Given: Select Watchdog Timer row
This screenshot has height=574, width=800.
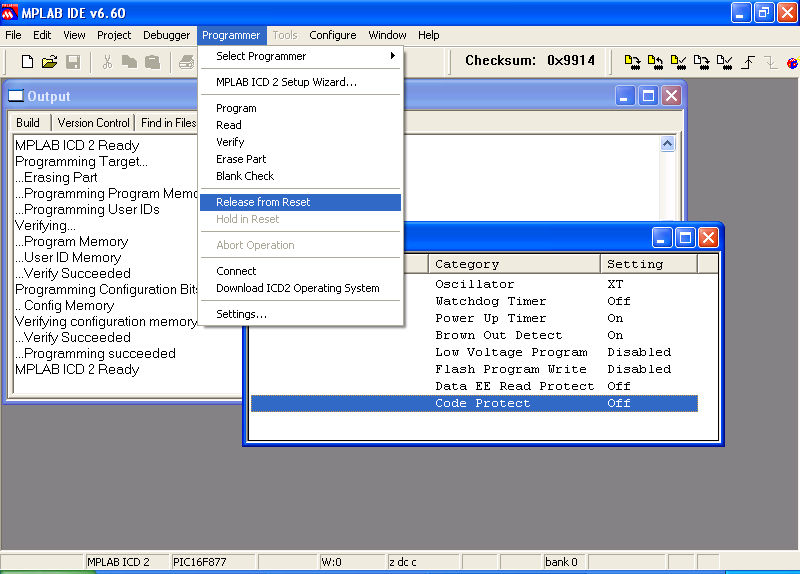Looking at the screenshot, I should pos(474,301).
